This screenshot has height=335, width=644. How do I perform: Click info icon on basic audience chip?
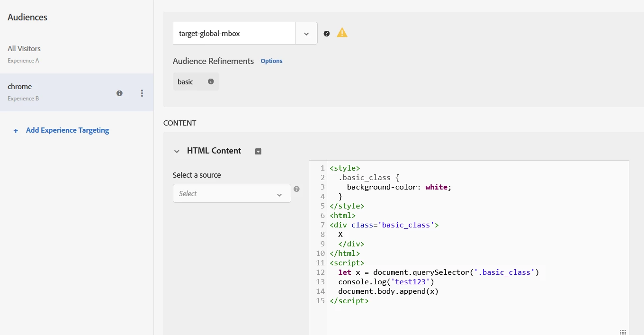pyautogui.click(x=211, y=81)
